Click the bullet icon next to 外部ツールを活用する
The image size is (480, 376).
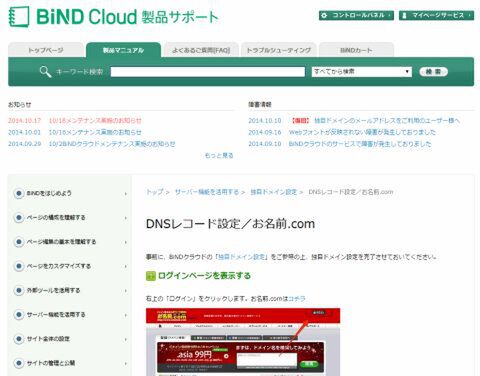pos(19,290)
